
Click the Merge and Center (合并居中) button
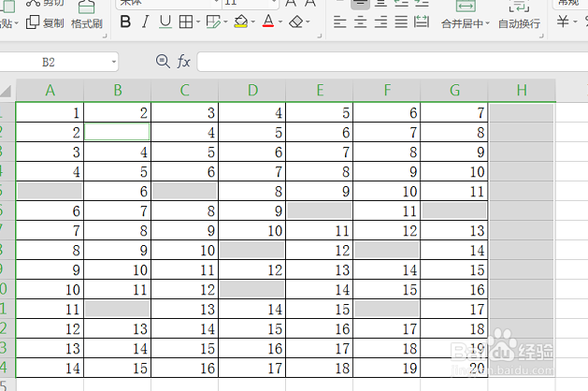(x=466, y=15)
